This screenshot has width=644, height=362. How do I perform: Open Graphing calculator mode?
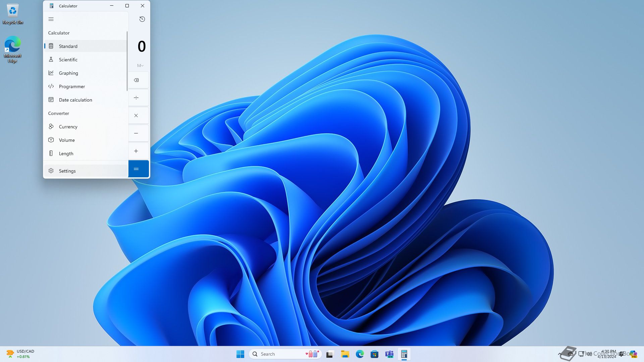tap(86, 73)
